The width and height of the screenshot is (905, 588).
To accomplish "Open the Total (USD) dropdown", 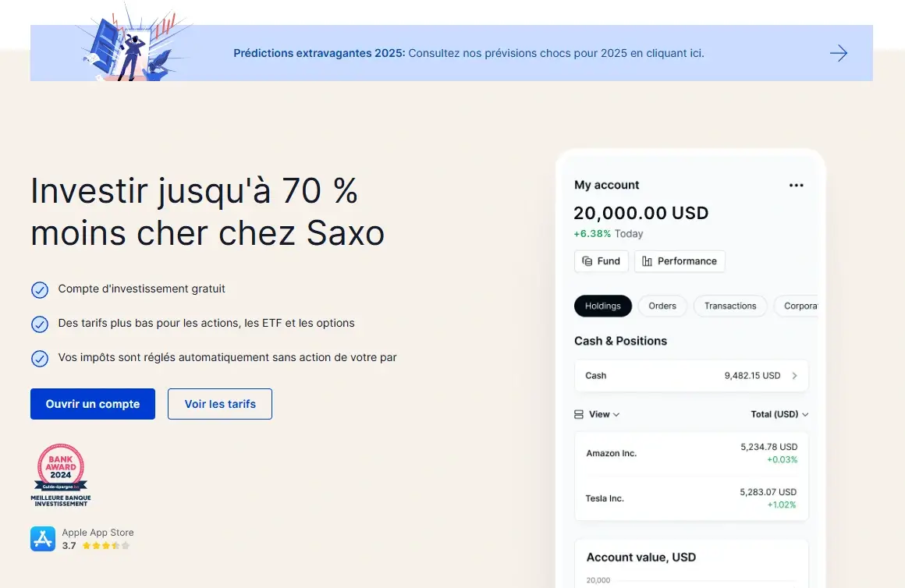I will click(779, 414).
